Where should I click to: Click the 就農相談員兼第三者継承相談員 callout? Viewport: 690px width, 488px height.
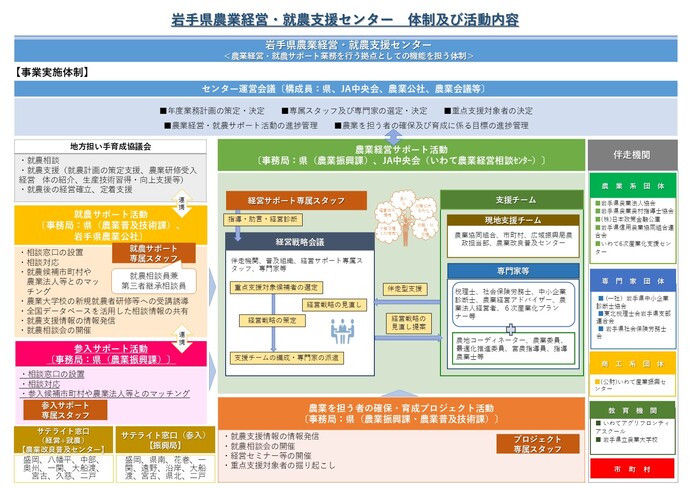[154, 281]
